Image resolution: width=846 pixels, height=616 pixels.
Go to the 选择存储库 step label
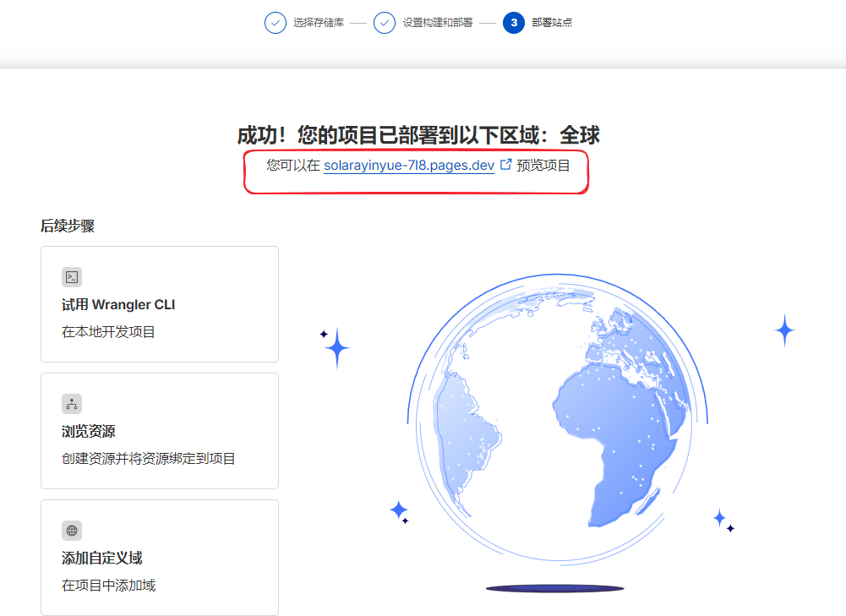pos(318,23)
